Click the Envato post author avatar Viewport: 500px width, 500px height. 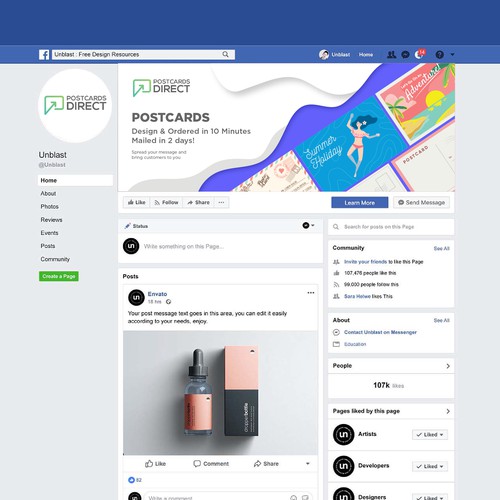coord(136,297)
